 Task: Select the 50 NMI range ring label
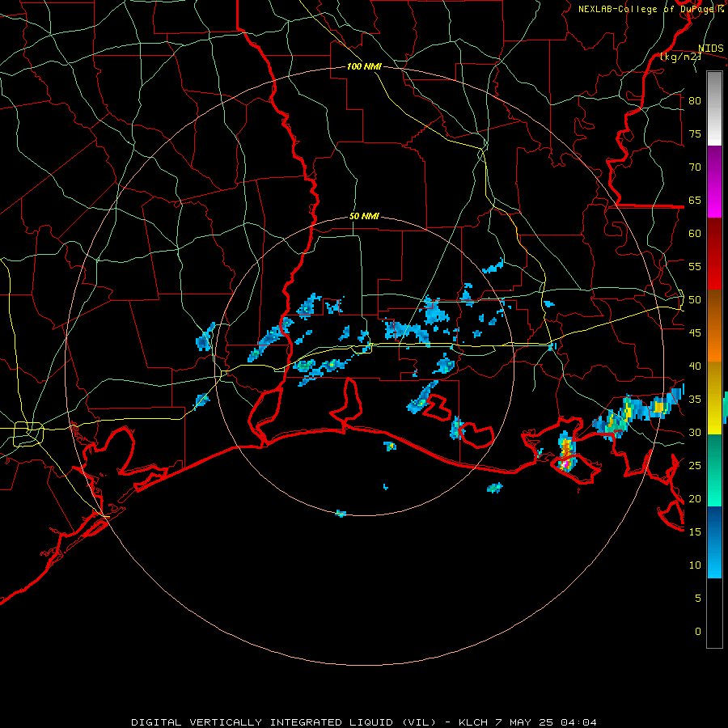(x=364, y=216)
